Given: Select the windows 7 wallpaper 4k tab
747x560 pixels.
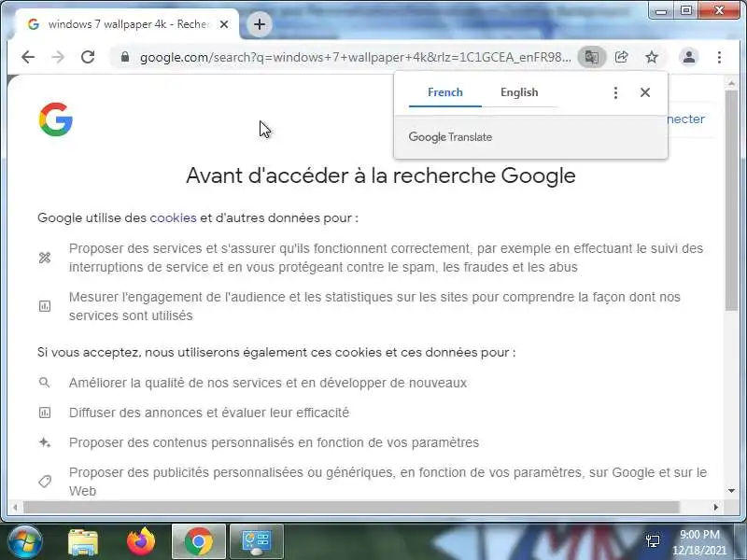Looking at the screenshot, I should pyautogui.click(x=128, y=24).
